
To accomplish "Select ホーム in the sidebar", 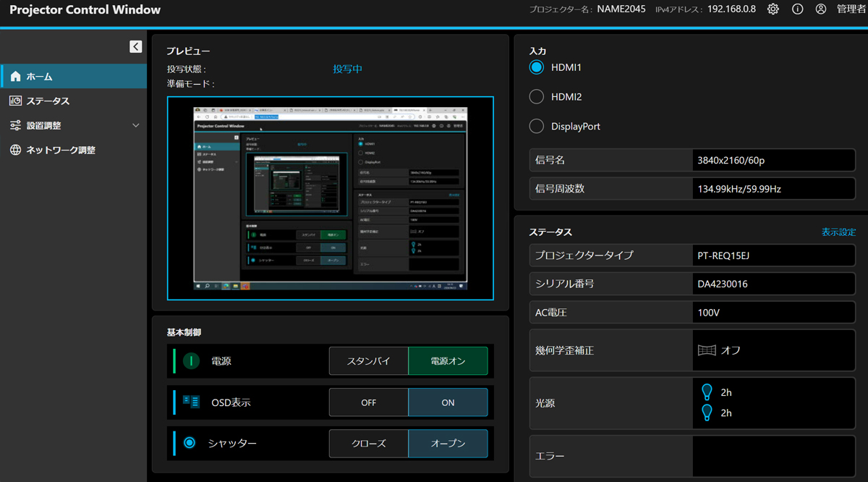I will pyautogui.click(x=39, y=77).
